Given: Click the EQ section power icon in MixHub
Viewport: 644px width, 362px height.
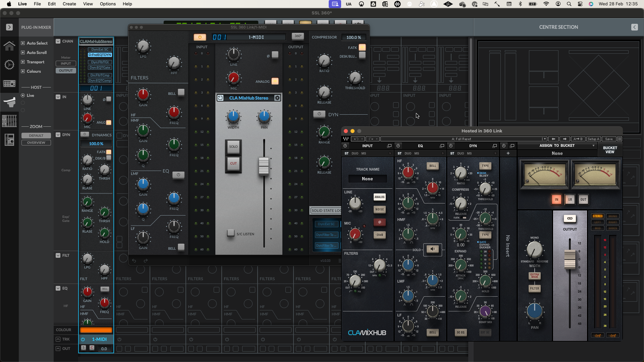Looking at the screenshot, I should (398, 146).
